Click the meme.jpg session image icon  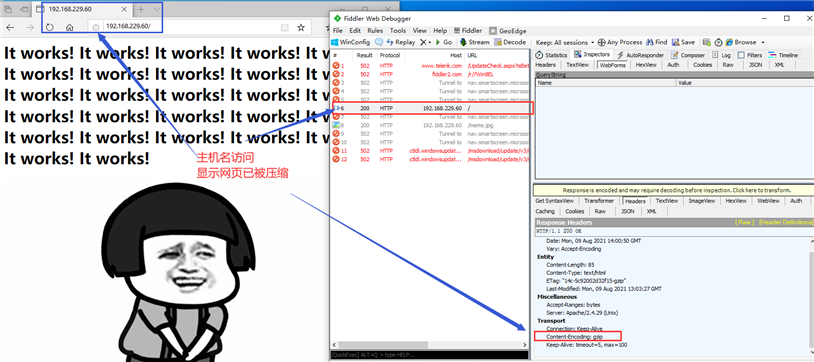[x=336, y=125]
